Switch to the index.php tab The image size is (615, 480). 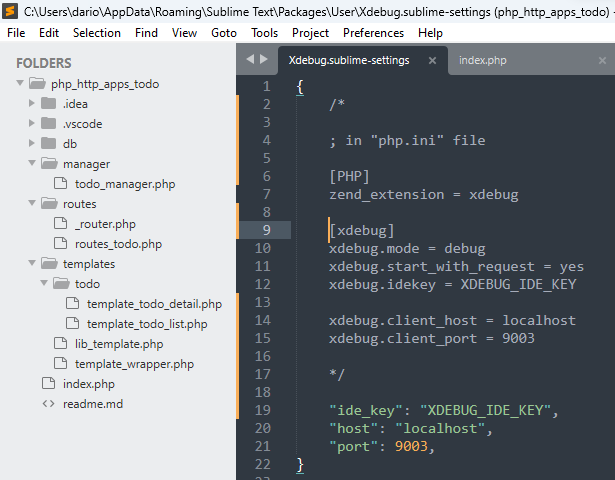482,60
